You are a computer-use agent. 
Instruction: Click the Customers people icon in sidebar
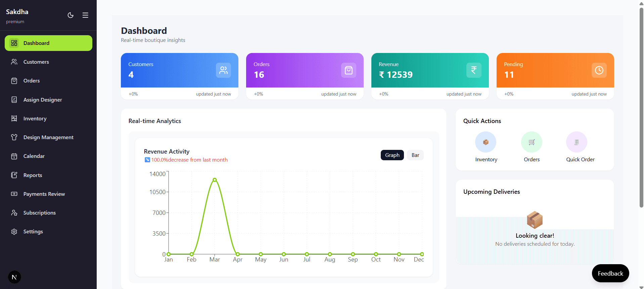pyautogui.click(x=14, y=62)
